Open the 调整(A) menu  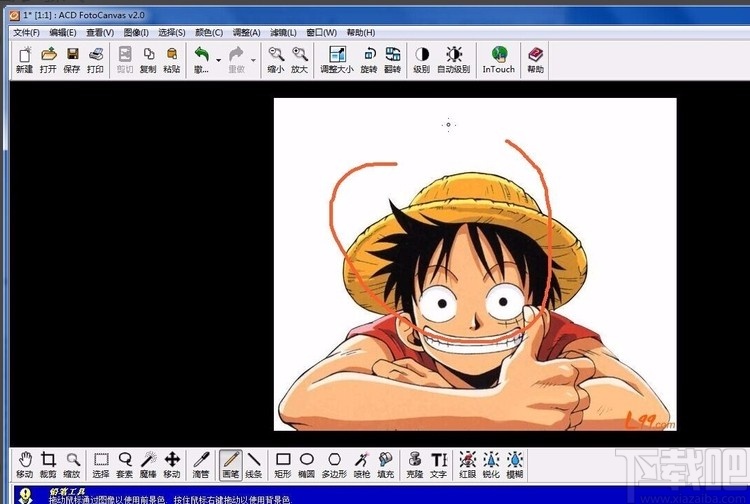tap(246, 33)
